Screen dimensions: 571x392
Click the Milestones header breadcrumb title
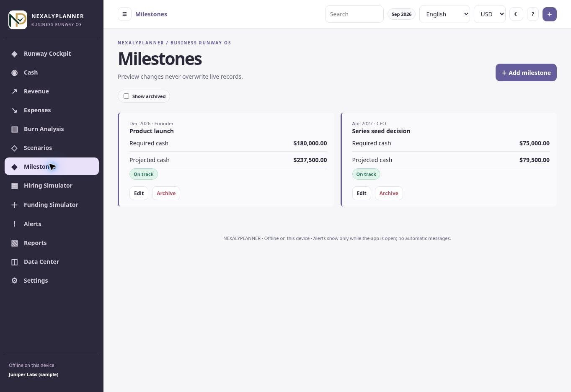click(x=151, y=14)
